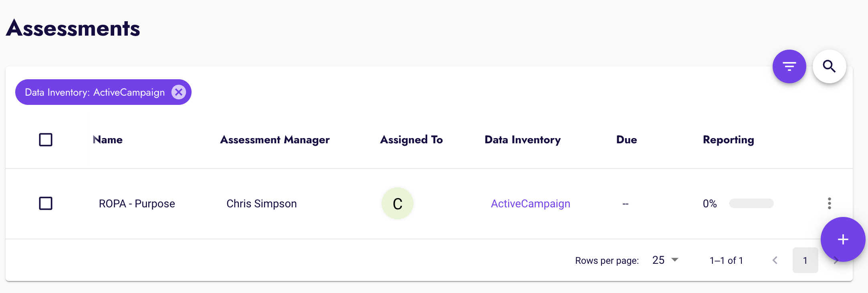Image resolution: width=868 pixels, height=293 pixels.
Task: Sort by the Due column header
Action: click(x=626, y=140)
